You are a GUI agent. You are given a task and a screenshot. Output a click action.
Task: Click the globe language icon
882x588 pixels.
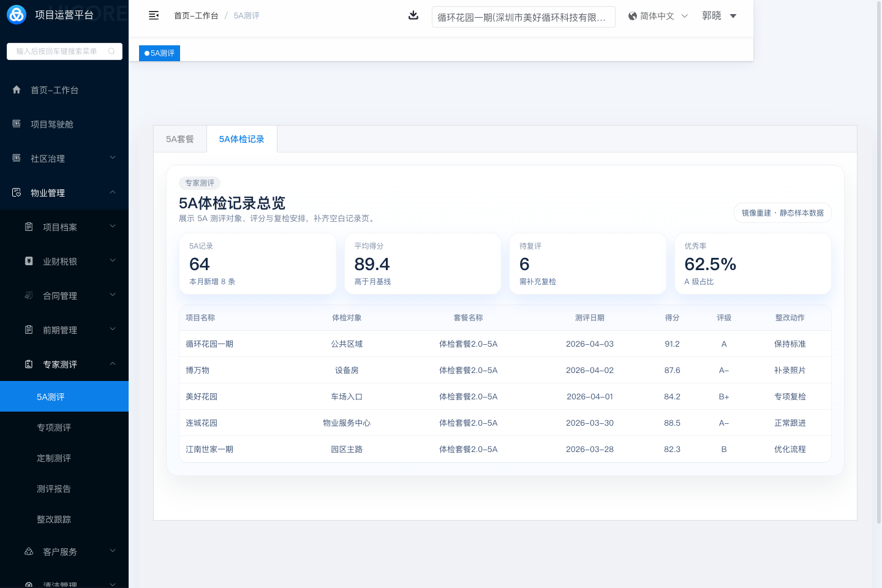pyautogui.click(x=633, y=16)
